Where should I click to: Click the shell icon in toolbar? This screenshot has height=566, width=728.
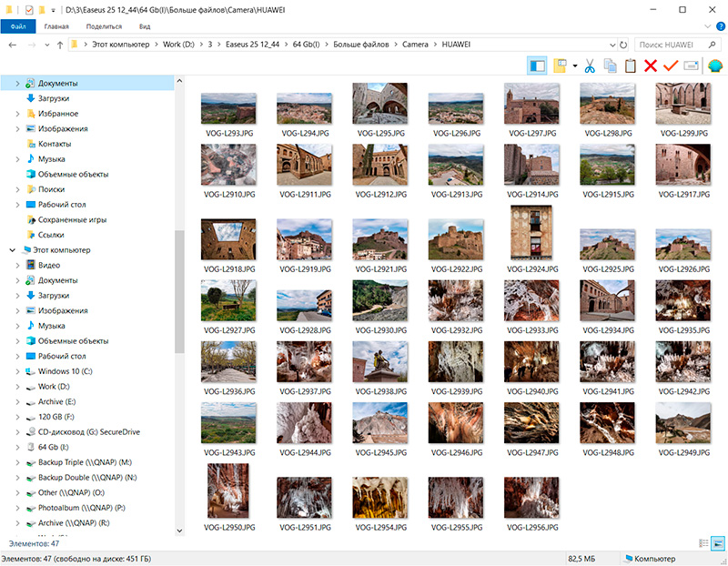714,66
